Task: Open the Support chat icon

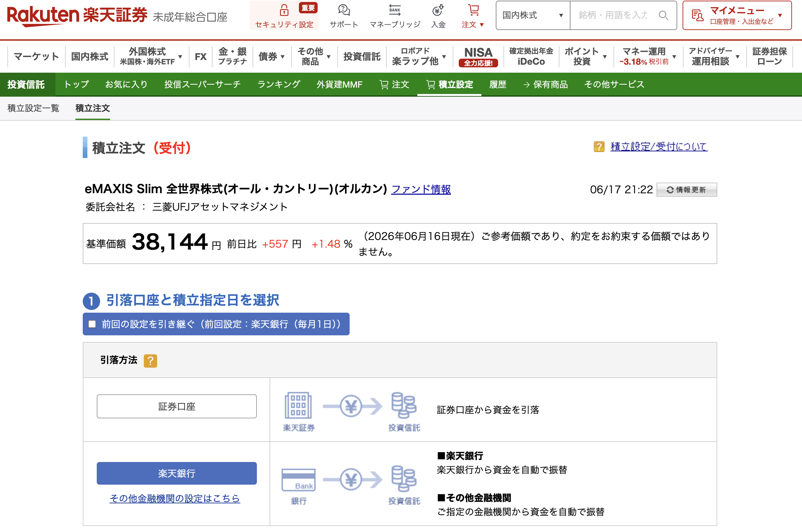Action: tap(344, 10)
